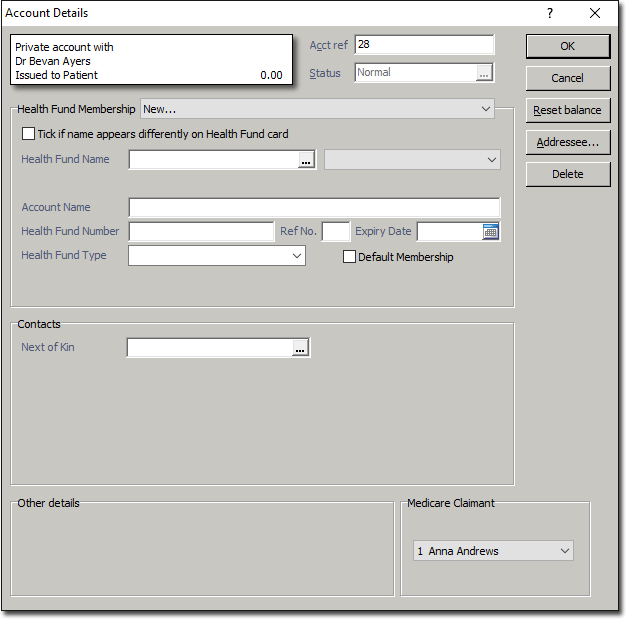Click the Health Fund Name browse ellipsis button
626x619 pixels.
tap(306, 160)
